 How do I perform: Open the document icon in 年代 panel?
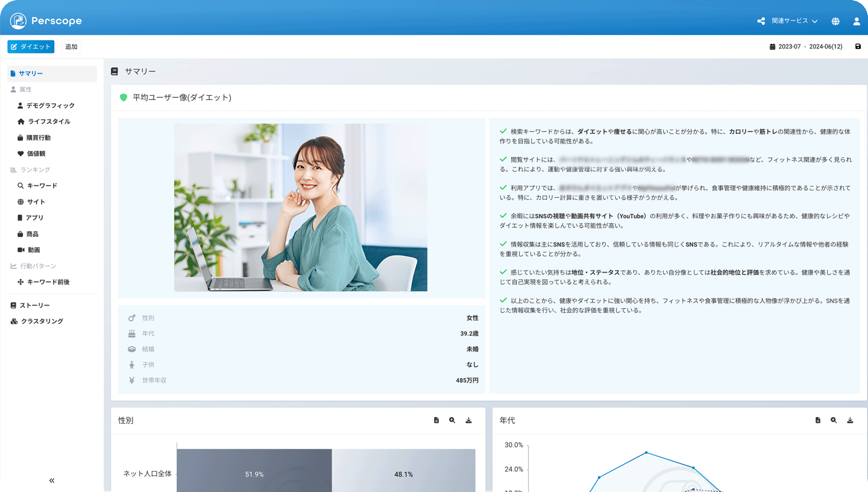817,420
